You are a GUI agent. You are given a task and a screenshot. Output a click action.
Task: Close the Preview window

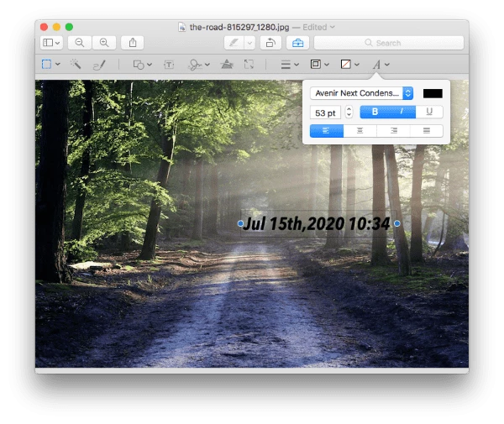(x=44, y=27)
